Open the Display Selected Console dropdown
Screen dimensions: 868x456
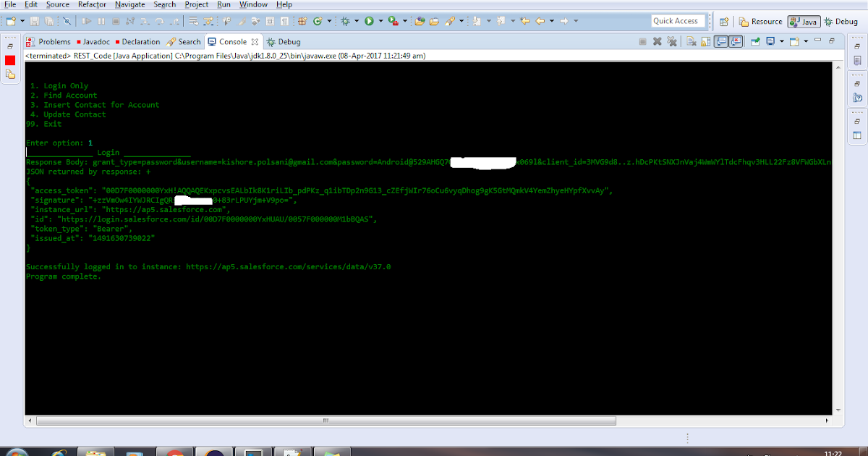pyautogui.click(x=780, y=41)
